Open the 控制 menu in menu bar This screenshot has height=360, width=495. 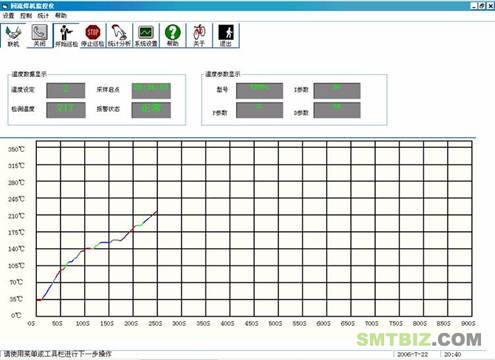pyautogui.click(x=26, y=16)
